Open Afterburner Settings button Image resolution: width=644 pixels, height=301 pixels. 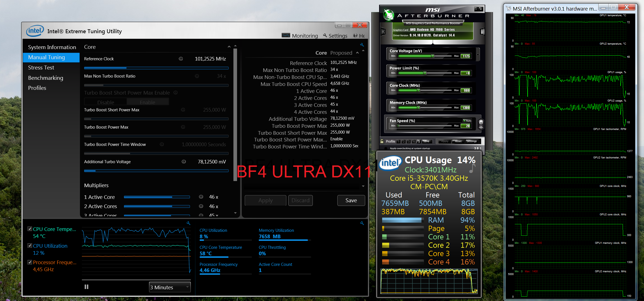click(x=472, y=141)
